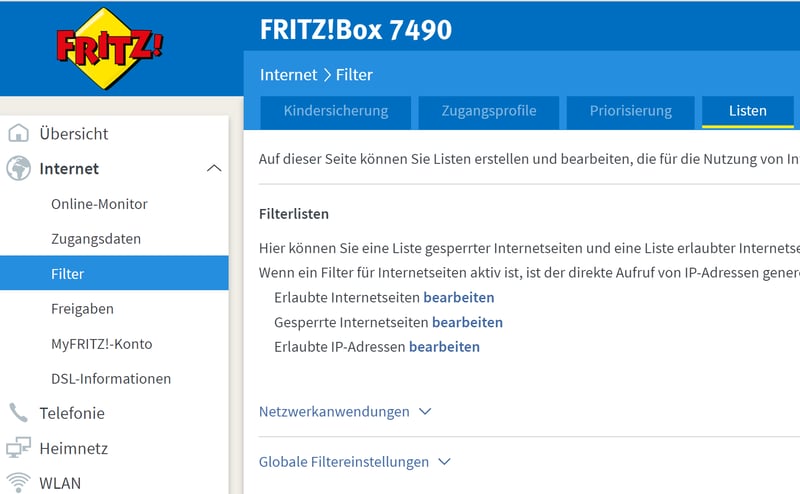Click the FRITZ! logo
Image resolution: width=800 pixels, height=494 pixels.
(110, 48)
